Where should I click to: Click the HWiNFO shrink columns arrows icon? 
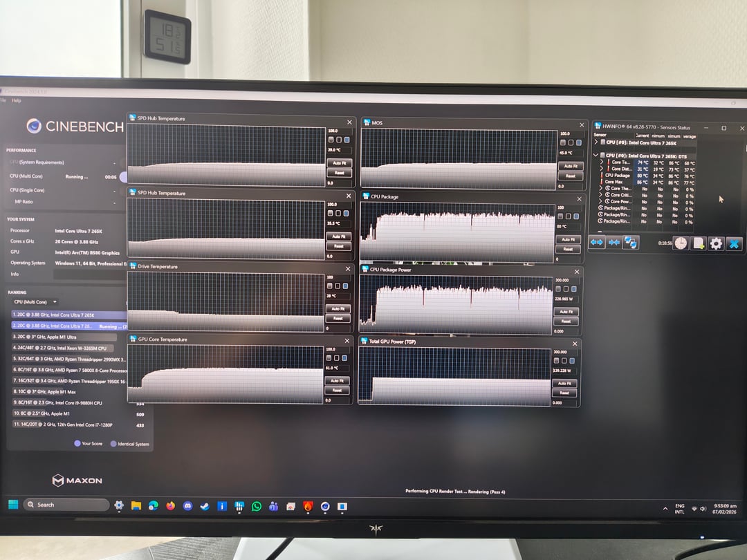[x=614, y=243]
